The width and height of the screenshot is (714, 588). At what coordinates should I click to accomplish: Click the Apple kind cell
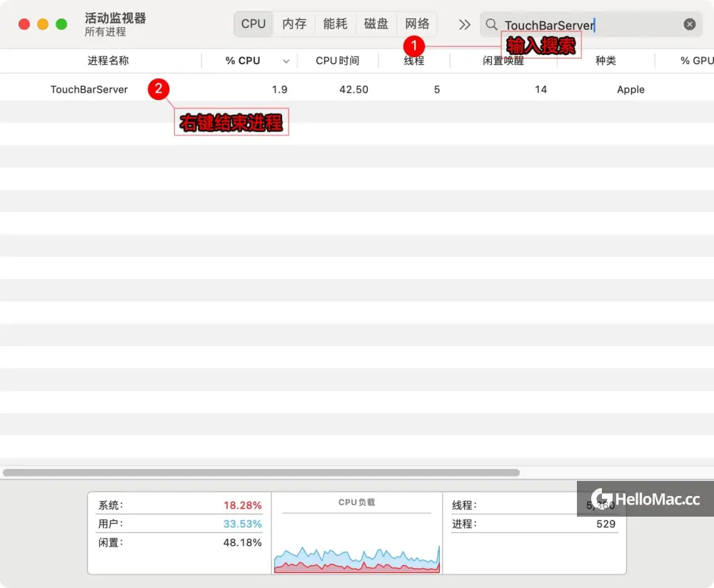pos(630,89)
